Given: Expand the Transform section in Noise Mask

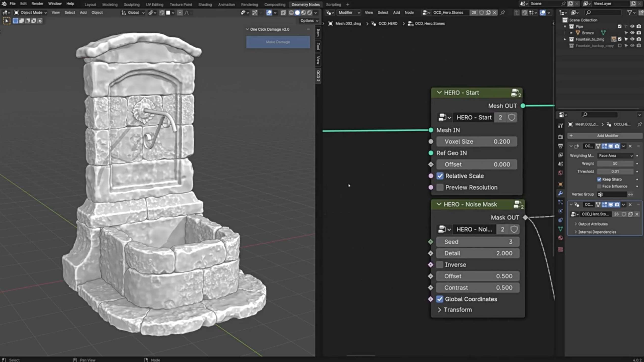Looking at the screenshot, I should (x=439, y=310).
